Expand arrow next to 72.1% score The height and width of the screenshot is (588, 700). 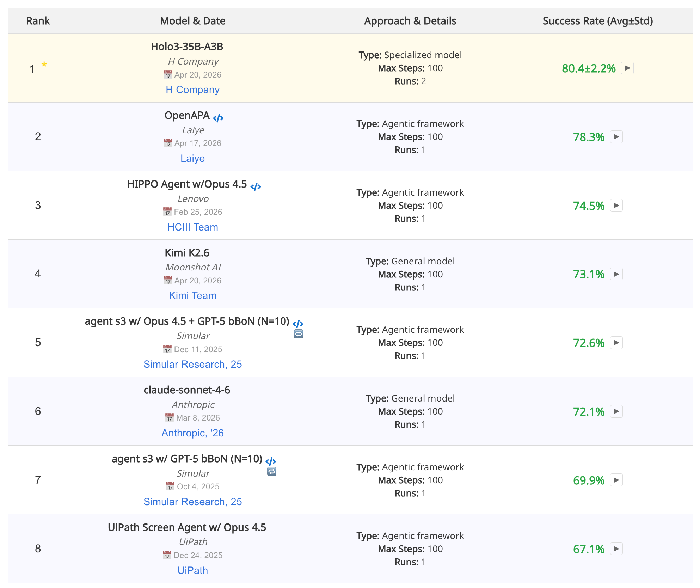point(616,411)
